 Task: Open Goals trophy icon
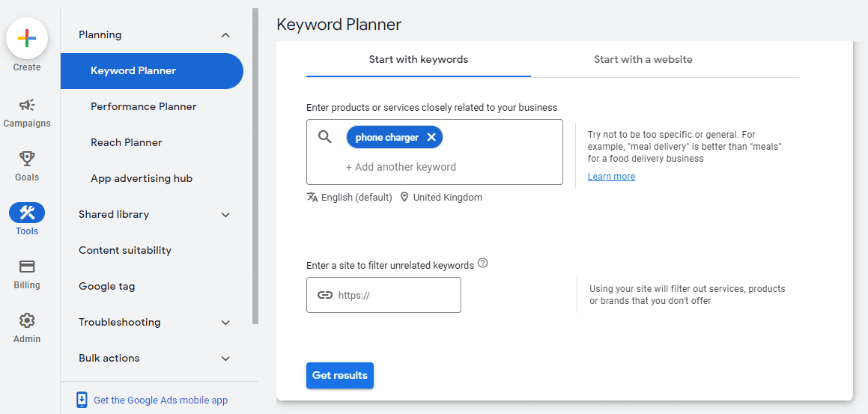pos(26,159)
